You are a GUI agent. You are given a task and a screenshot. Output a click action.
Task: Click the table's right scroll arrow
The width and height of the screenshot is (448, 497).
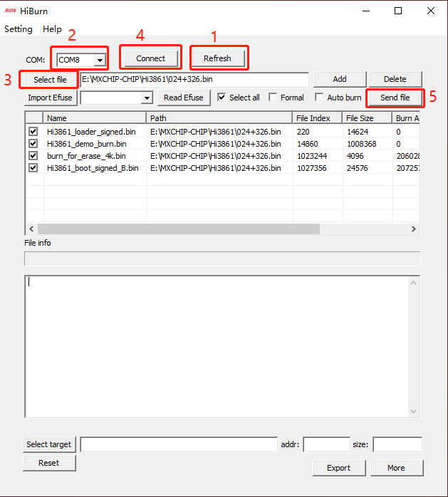pos(413,229)
